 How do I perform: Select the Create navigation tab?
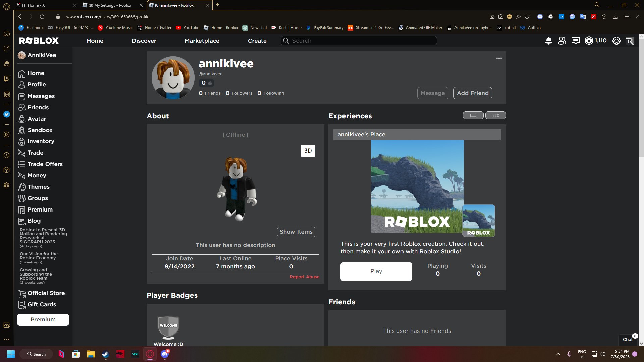257,41
